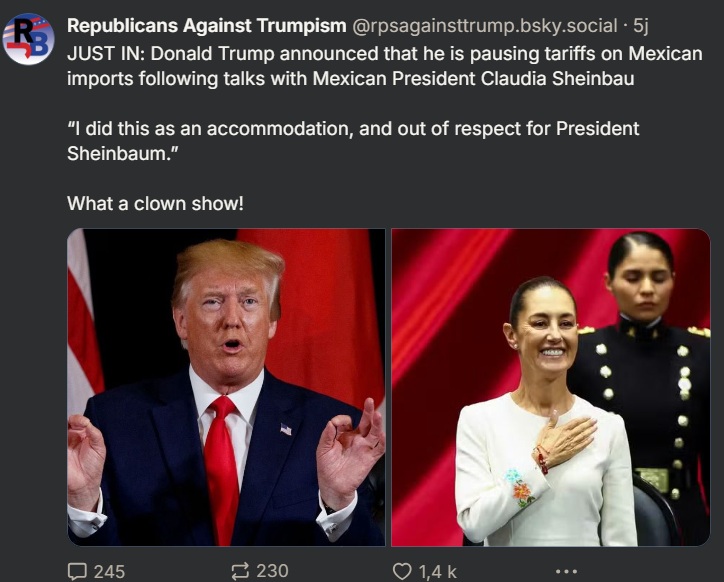Open the right photo of the woman in white
Screen dimensions: 724x582
pos(550,387)
